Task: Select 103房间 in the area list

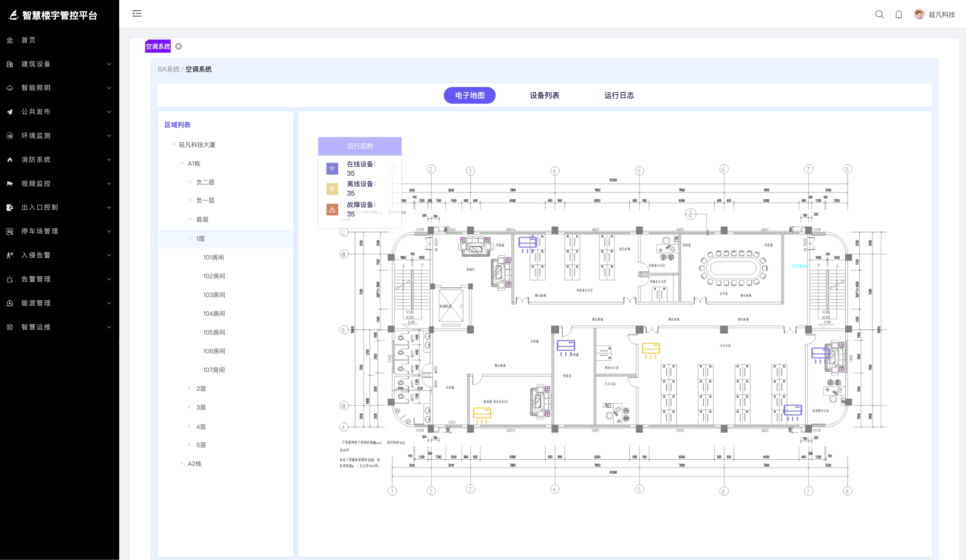Action: pos(214,295)
